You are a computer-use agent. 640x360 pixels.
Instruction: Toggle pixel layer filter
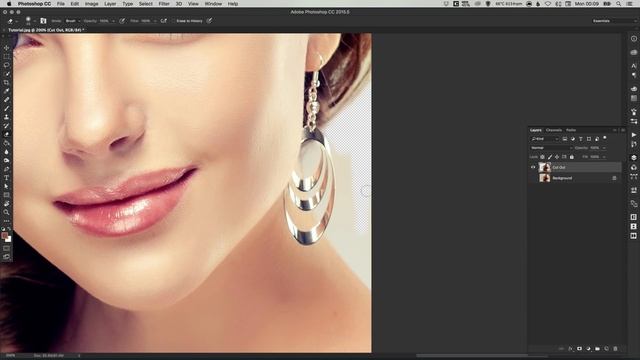pos(565,139)
